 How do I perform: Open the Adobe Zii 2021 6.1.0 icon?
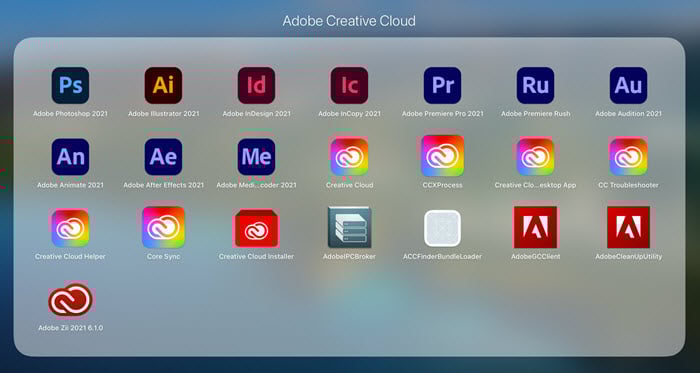70,299
